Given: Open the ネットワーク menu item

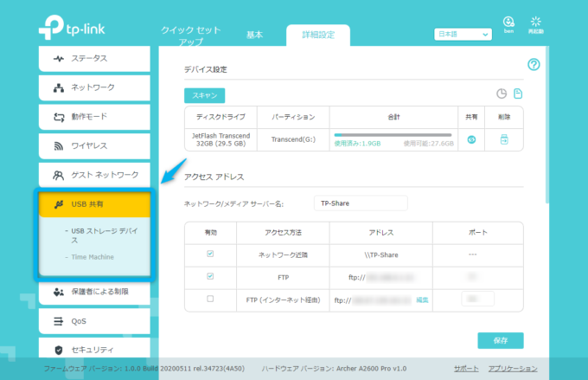Looking at the screenshot, I should tap(94, 88).
